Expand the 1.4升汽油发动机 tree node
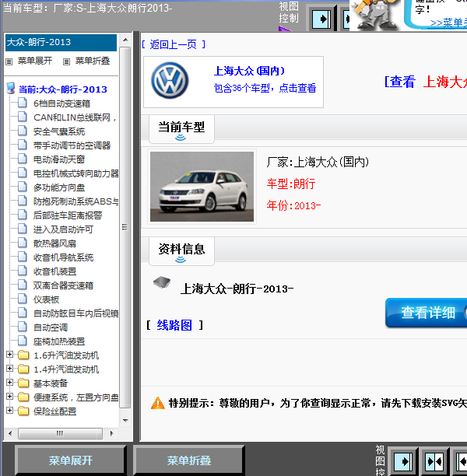Image resolution: width=467 pixels, height=476 pixels. coord(9,368)
